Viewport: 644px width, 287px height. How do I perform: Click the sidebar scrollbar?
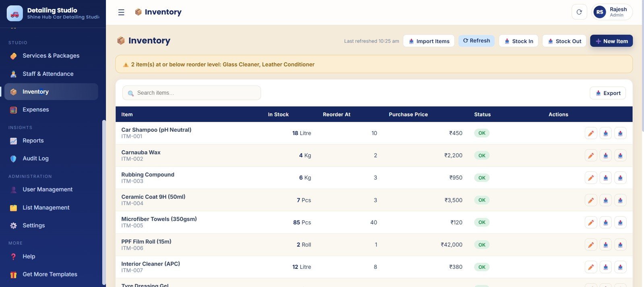(104, 202)
